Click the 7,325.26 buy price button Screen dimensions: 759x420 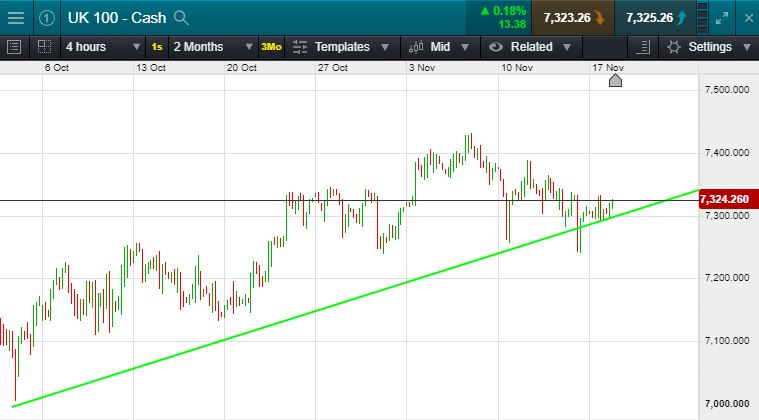(x=655, y=18)
